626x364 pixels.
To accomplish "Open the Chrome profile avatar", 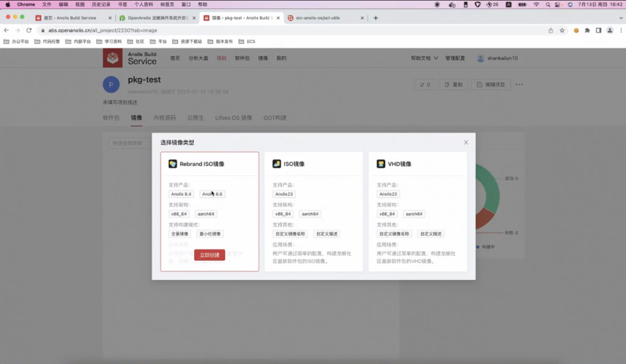I will (x=610, y=30).
